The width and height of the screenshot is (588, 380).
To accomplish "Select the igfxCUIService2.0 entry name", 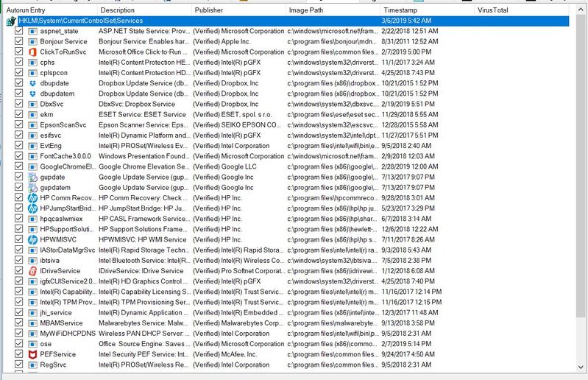I will pyautogui.click(x=68, y=282).
